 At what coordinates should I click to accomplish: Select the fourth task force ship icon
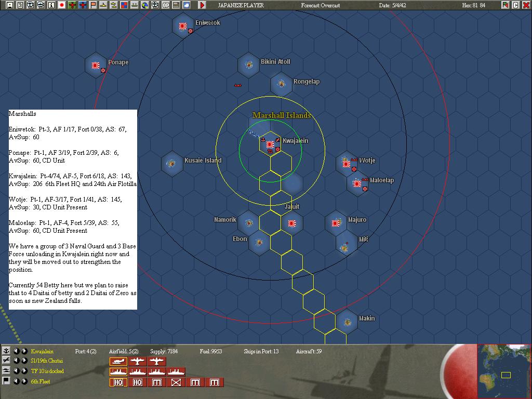(176, 372)
